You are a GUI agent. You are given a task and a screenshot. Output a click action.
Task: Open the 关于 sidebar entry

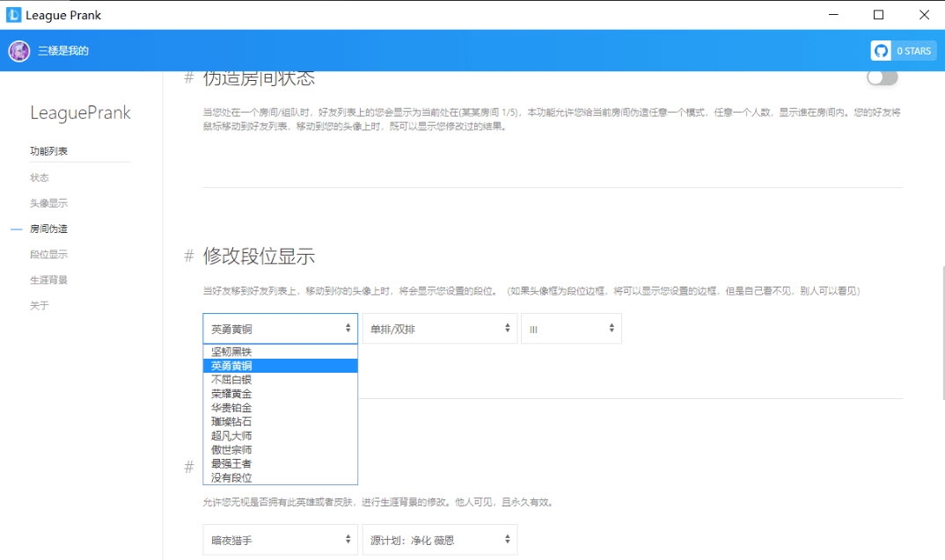pyautogui.click(x=38, y=305)
